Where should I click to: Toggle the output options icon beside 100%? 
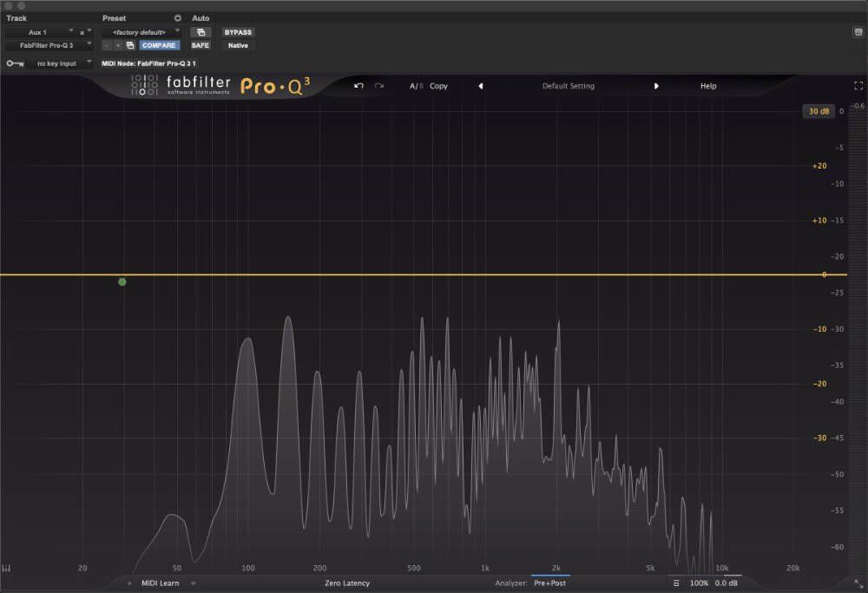pos(676,583)
